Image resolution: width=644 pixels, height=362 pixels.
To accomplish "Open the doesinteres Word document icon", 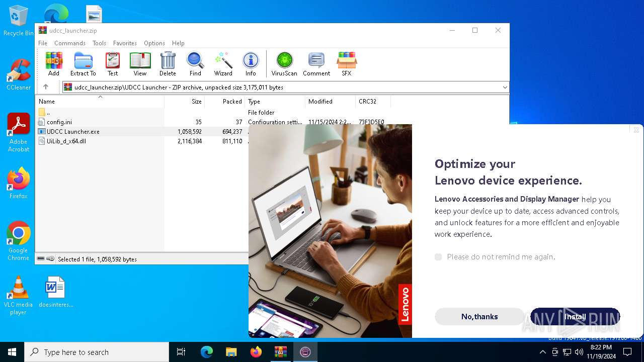I will point(55,292).
